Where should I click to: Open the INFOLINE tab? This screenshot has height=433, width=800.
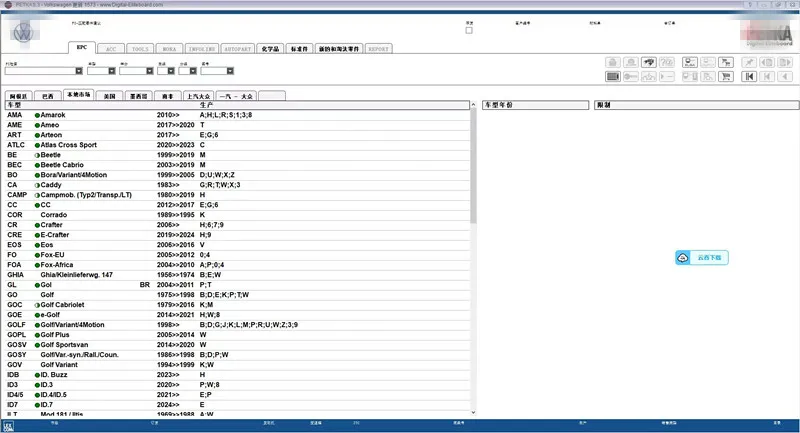(202, 49)
